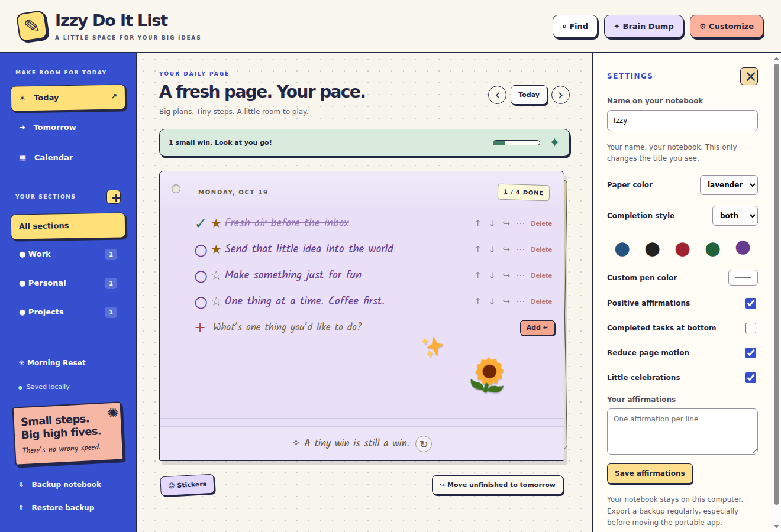Star 'One thing at a time. Coffee first.'

pos(216,301)
